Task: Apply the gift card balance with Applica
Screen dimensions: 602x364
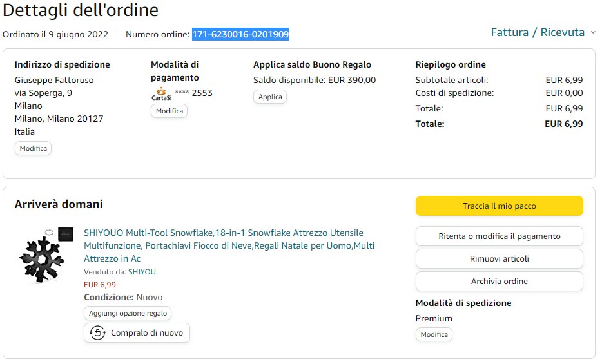Action: 269,97
